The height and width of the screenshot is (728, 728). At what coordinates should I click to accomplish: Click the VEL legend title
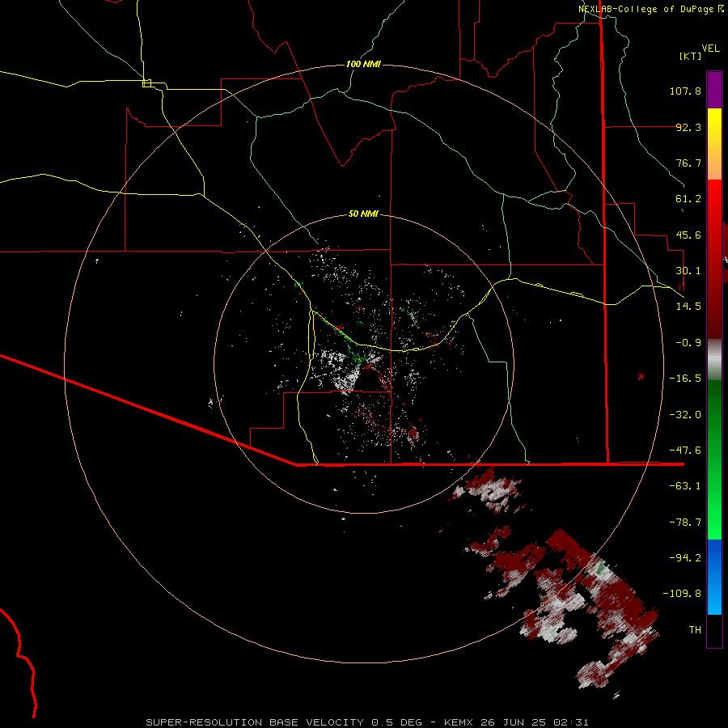tap(710, 49)
